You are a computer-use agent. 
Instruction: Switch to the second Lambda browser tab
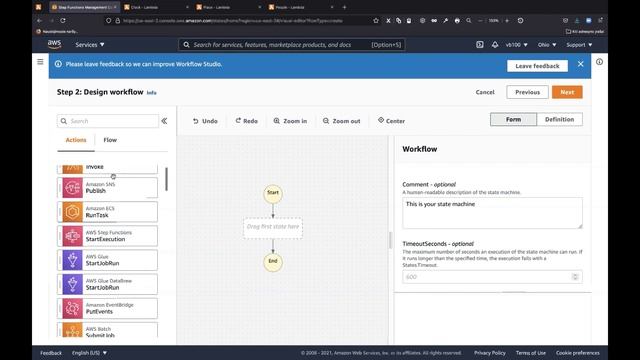(229, 7)
